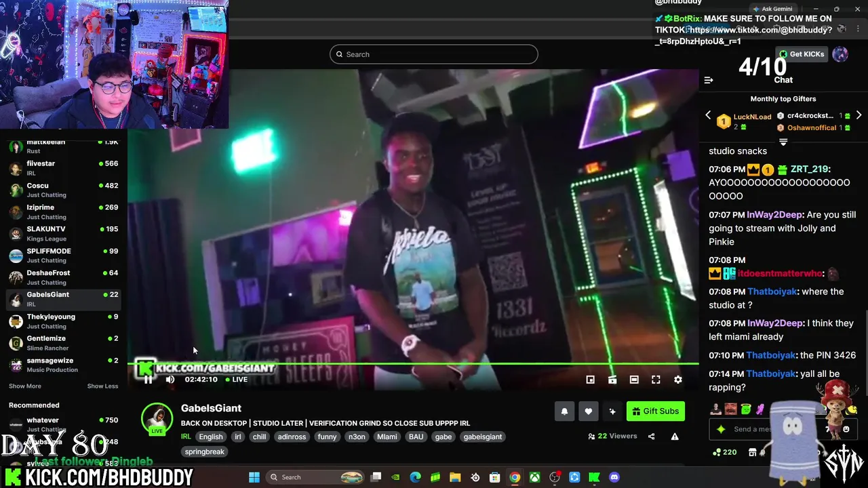
Task: Open SLAKUNTV channel in sidebar
Action: pos(63,234)
